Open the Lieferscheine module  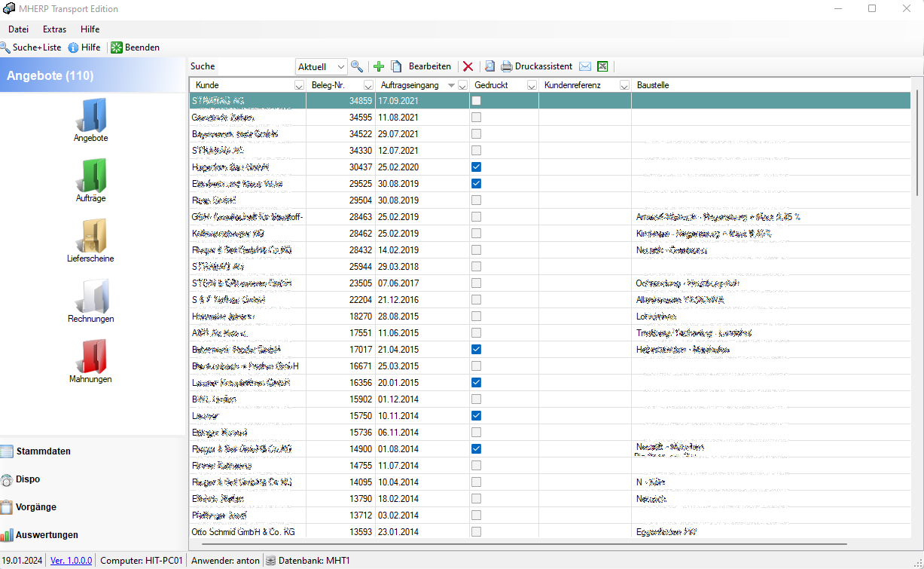[90, 237]
